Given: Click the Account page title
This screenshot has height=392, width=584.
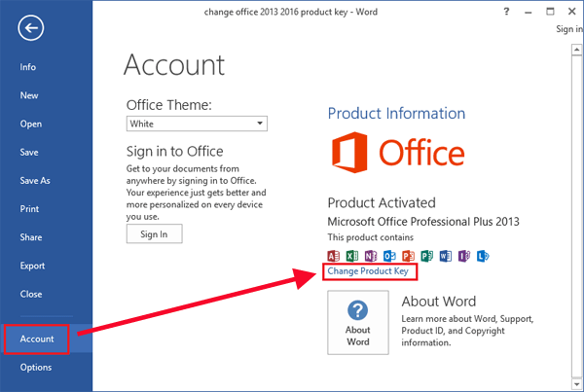Looking at the screenshot, I should [x=174, y=65].
